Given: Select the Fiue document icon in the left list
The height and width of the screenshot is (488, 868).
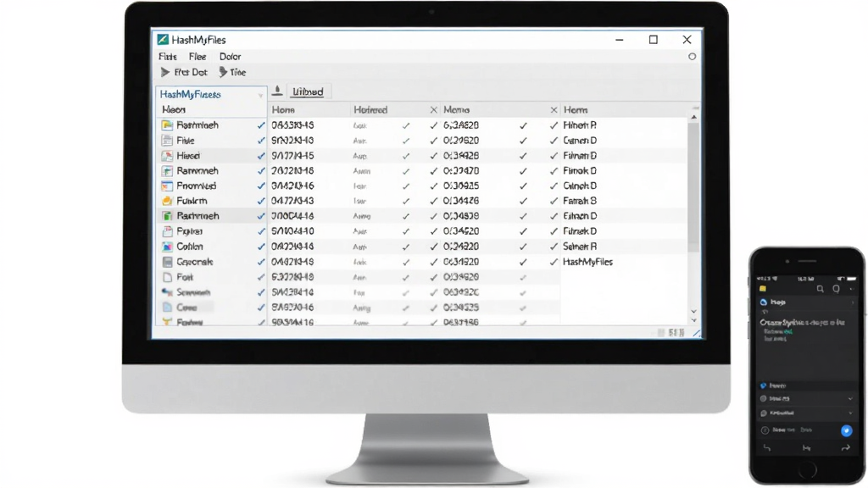Looking at the screenshot, I should tap(167, 141).
